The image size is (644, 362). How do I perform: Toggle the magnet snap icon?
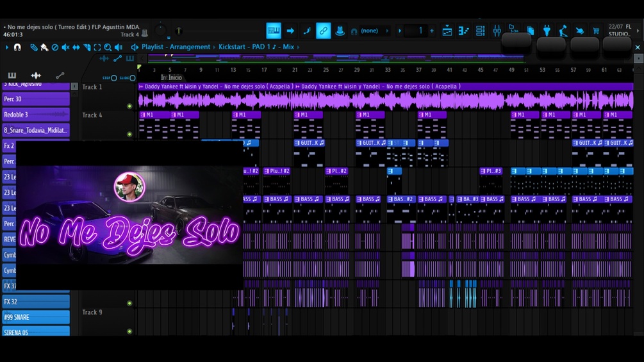point(17,47)
